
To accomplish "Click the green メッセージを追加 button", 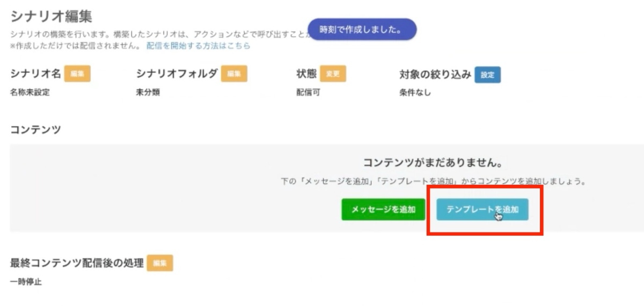I will pos(383,209).
